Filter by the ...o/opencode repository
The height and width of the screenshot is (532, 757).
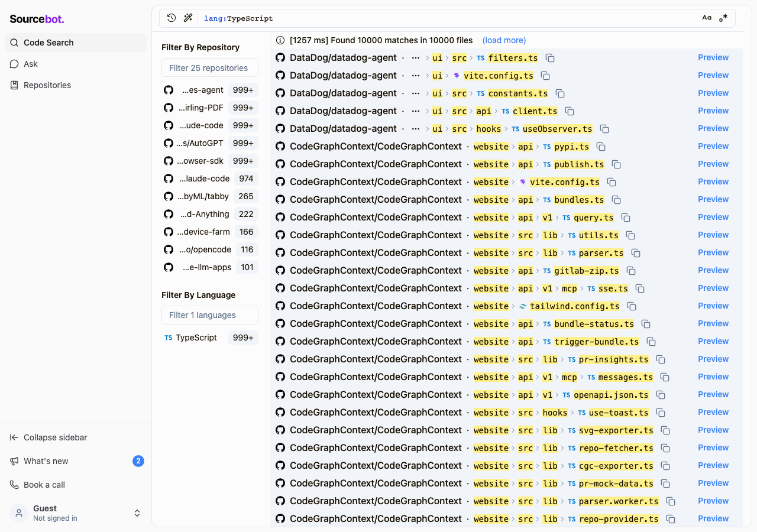(210, 249)
